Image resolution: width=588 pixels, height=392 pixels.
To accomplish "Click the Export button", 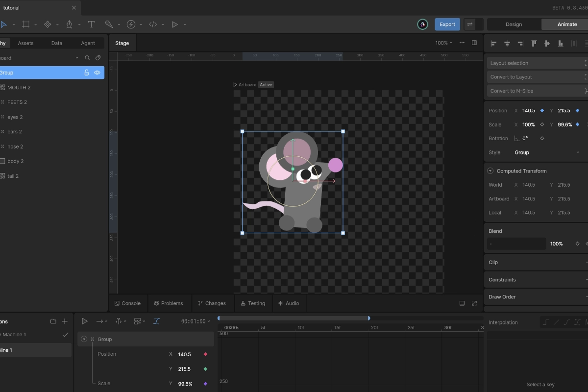I will [x=447, y=24].
